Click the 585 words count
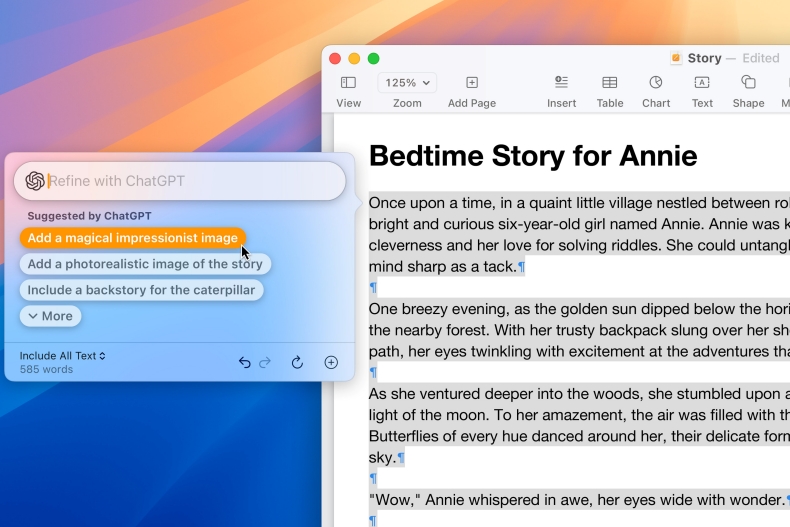This screenshot has height=527, width=790. point(46,369)
